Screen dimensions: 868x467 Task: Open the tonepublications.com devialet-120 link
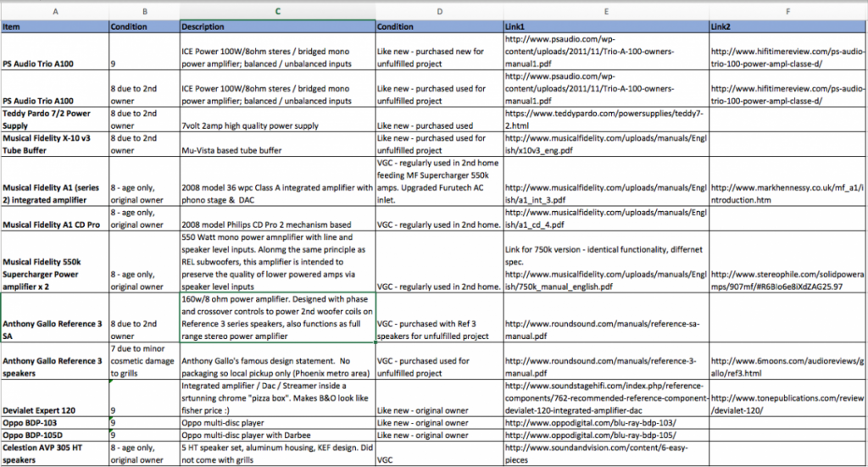click(x=787, y=404)
